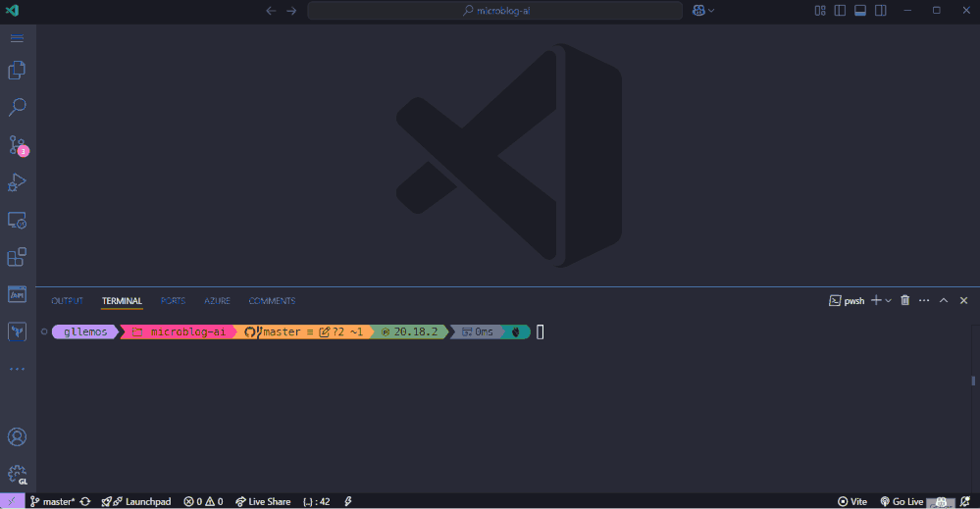Launch Go Live server
The image size is (980, 509).
902,501
